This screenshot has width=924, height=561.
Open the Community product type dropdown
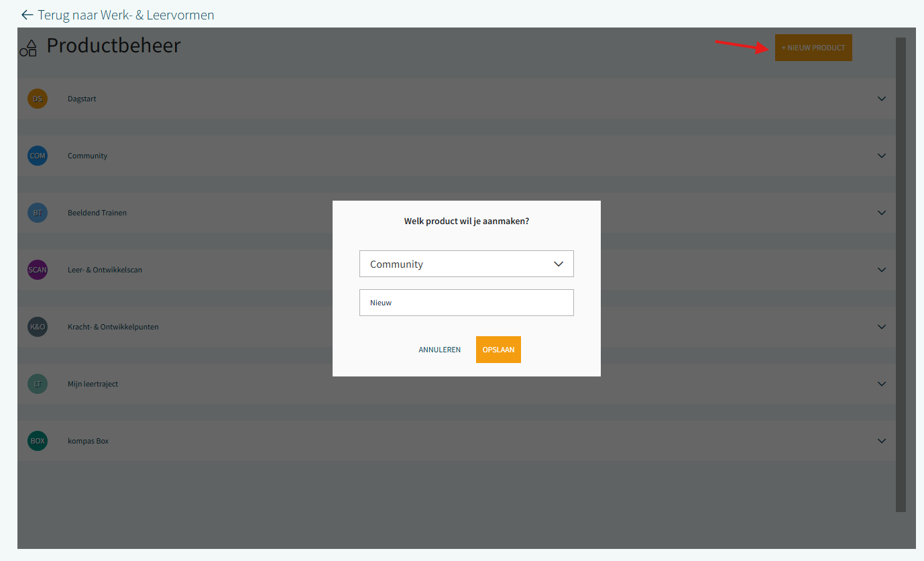point(466,264)
